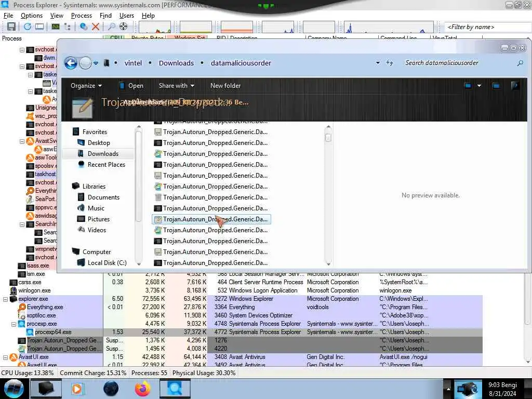Open the Share with dropdown

[x=177, y=86]
